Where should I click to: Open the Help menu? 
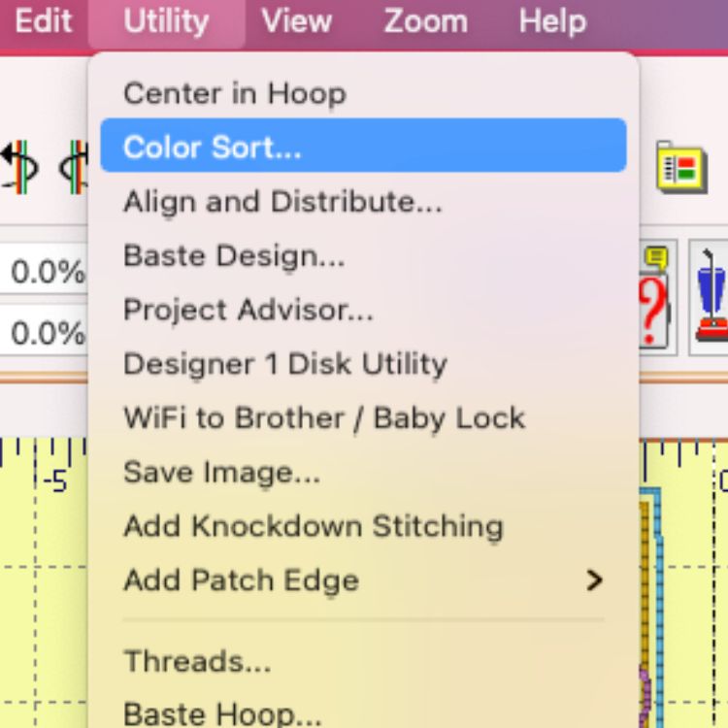click(552, 21)
